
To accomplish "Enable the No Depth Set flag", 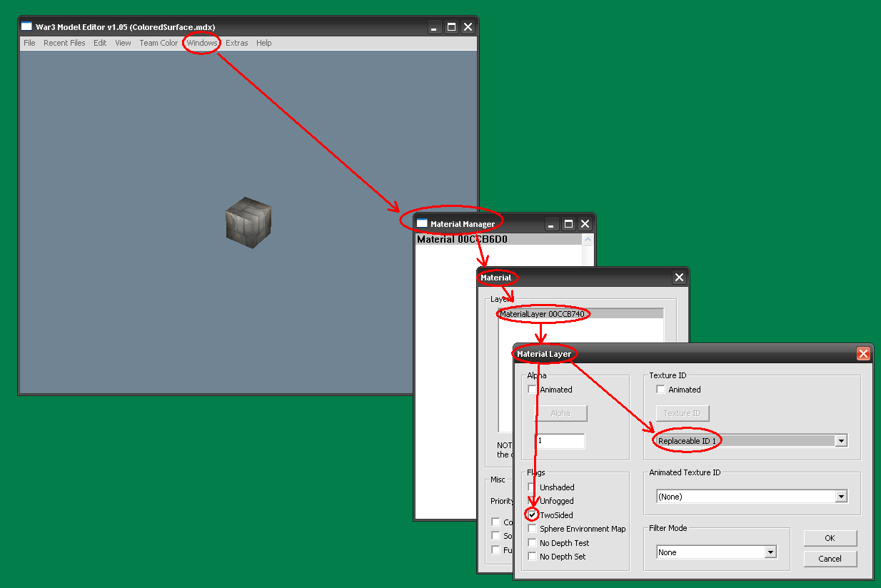I will pos(532,557).
